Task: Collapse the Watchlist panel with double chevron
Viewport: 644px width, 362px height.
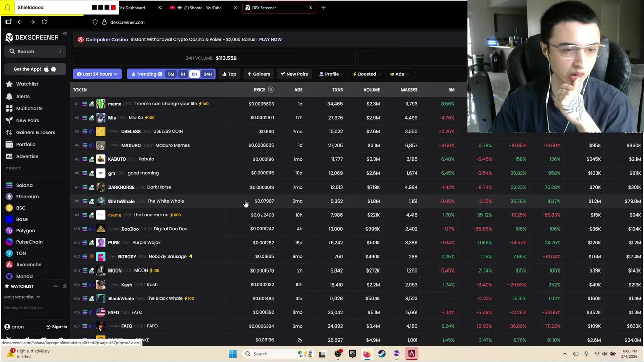Action: (65, 286)
